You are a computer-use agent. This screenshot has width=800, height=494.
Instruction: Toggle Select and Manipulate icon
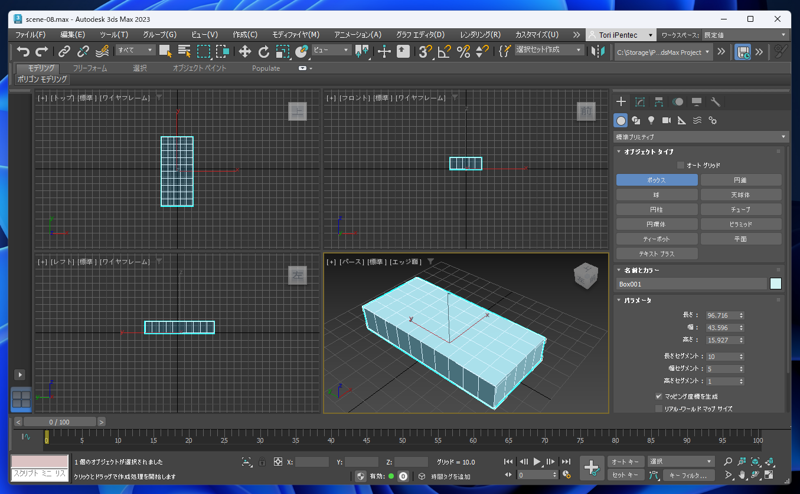point(384,51)
